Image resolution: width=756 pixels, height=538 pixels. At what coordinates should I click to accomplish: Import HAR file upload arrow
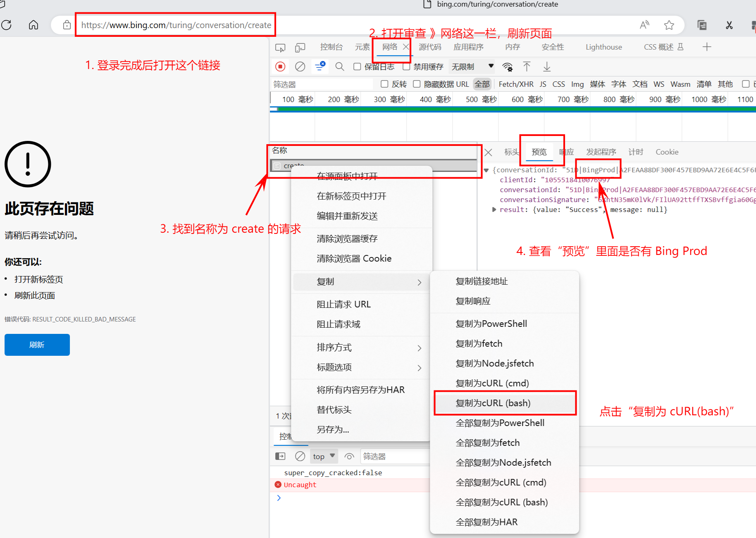coord(527,67)
